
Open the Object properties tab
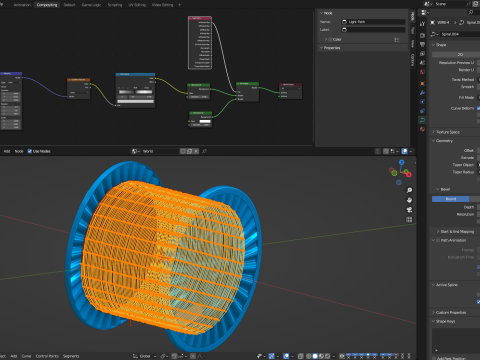tap(422, 83)
